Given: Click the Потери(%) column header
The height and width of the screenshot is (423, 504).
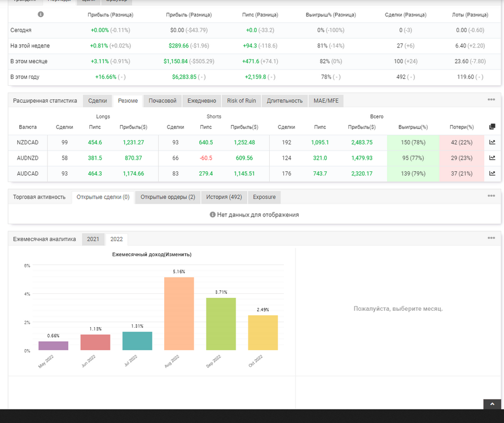Looking at the screenshot, I should pyautogui.click(x=462, y=127).
